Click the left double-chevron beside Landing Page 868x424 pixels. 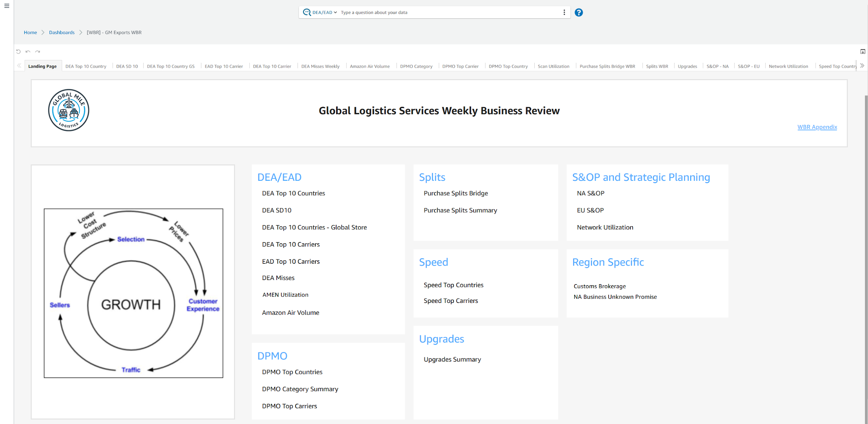click(19, 65)
